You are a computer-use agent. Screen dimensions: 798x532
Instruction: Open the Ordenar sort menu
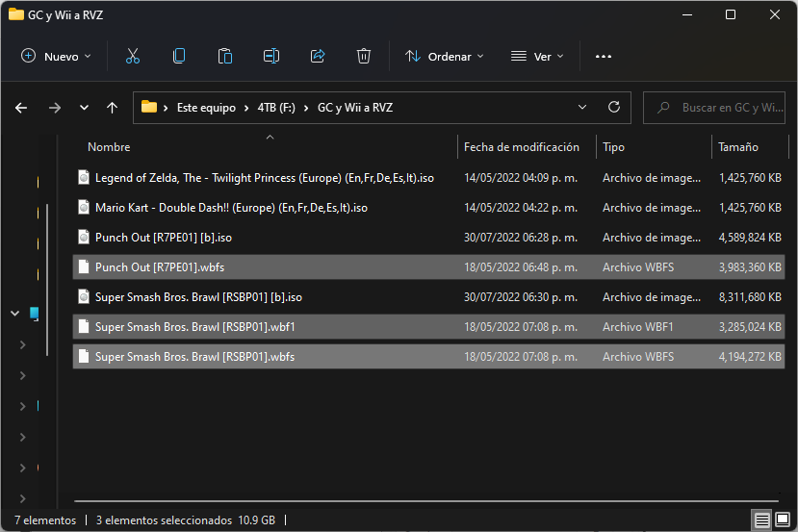tap(445, 57)
